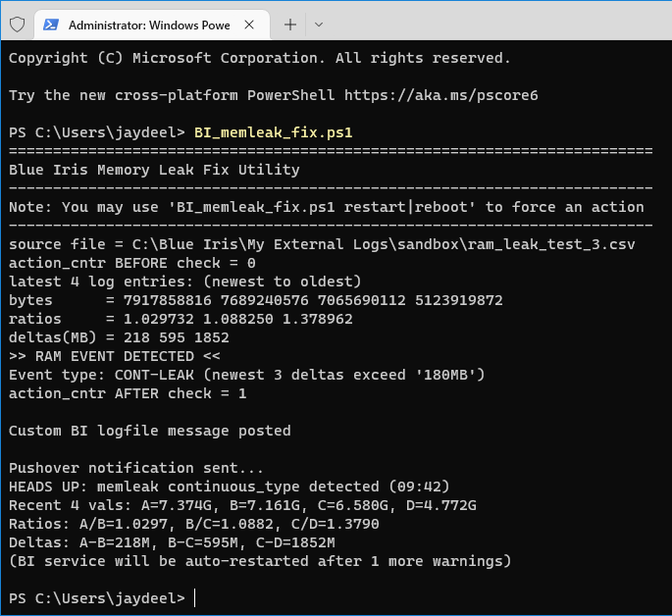The image size is (672, 616).
Task: Click the shield icon in the tab bar
Action: 17,25
